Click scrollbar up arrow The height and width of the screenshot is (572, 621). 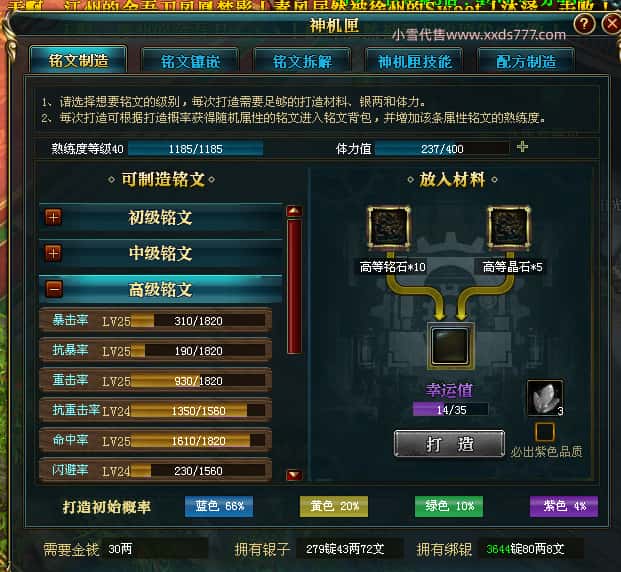click(x=294, y=211)
